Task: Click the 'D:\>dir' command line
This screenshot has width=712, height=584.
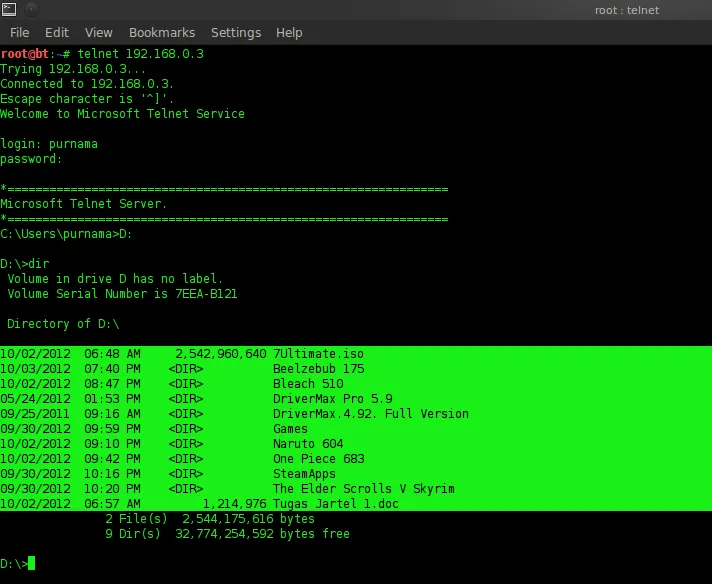Action: pyautogui.click(x=25, y=264)
